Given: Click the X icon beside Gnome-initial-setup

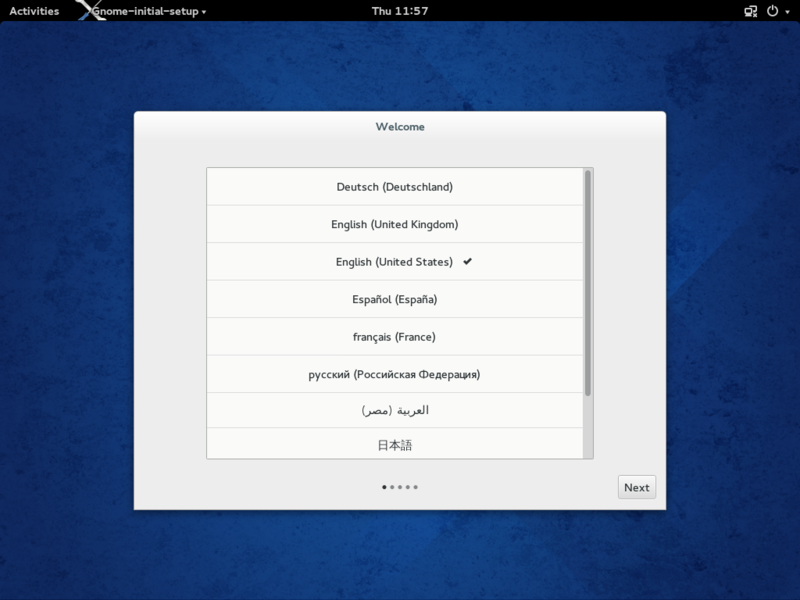Looking at the screenshot, I should 91,10.
